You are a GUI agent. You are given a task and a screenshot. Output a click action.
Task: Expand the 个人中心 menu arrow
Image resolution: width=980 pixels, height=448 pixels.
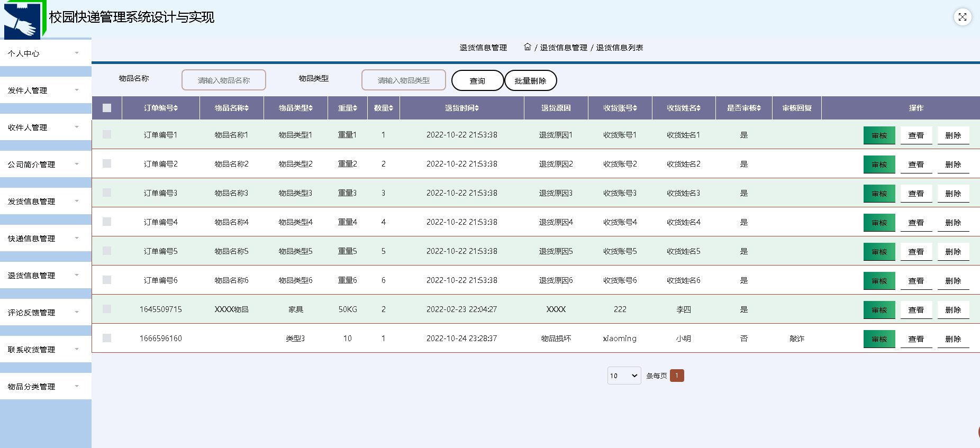[x=77, y=53]
